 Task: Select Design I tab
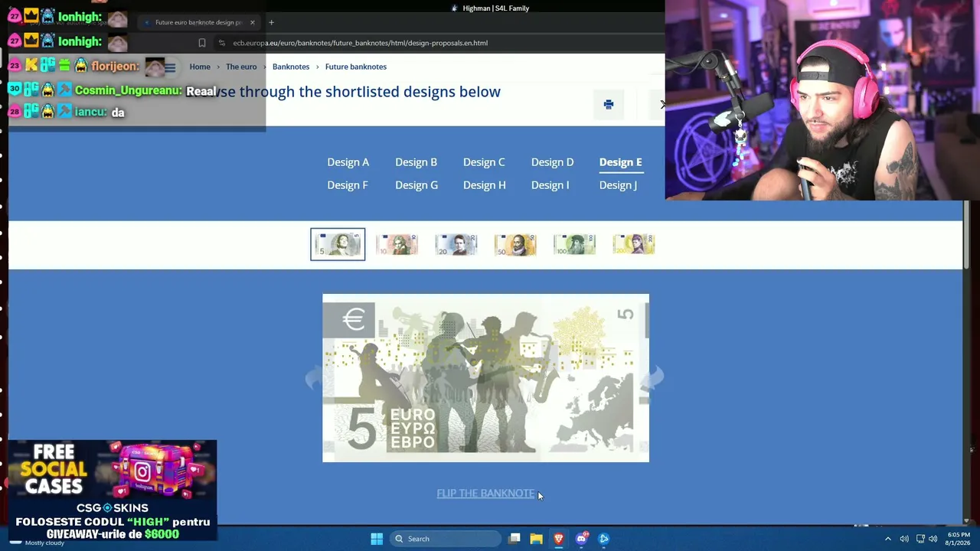coord(550,185)
